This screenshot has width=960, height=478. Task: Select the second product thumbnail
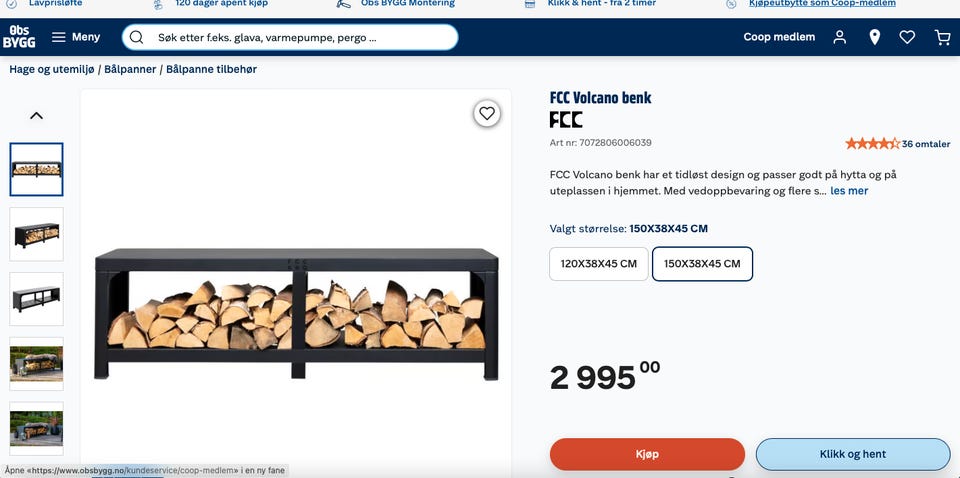(37, 234)
